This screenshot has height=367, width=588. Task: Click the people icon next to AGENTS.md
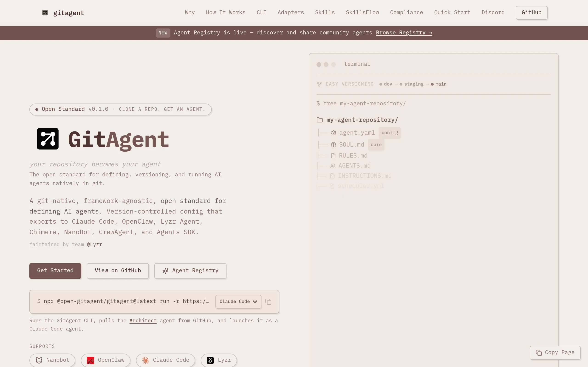point(333,166)
